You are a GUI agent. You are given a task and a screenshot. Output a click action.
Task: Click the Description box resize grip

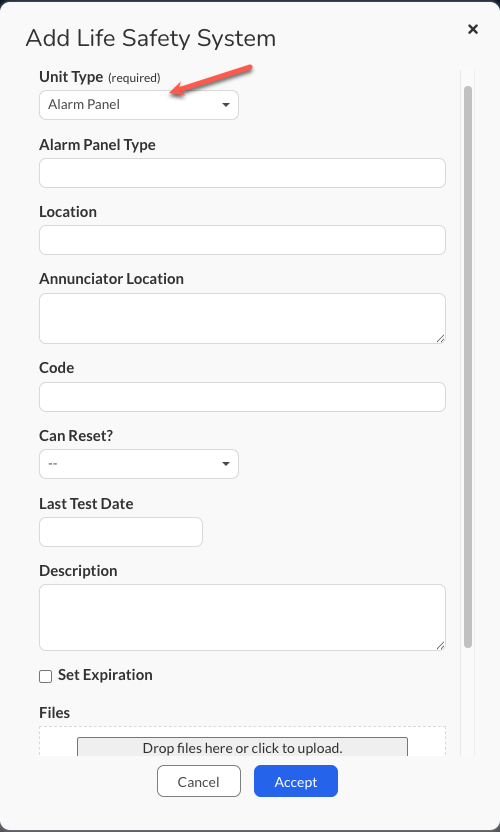441,646
